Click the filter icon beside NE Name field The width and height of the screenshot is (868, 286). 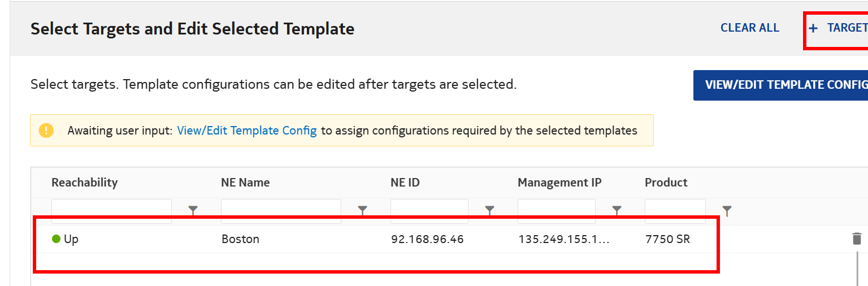[363, 210]
